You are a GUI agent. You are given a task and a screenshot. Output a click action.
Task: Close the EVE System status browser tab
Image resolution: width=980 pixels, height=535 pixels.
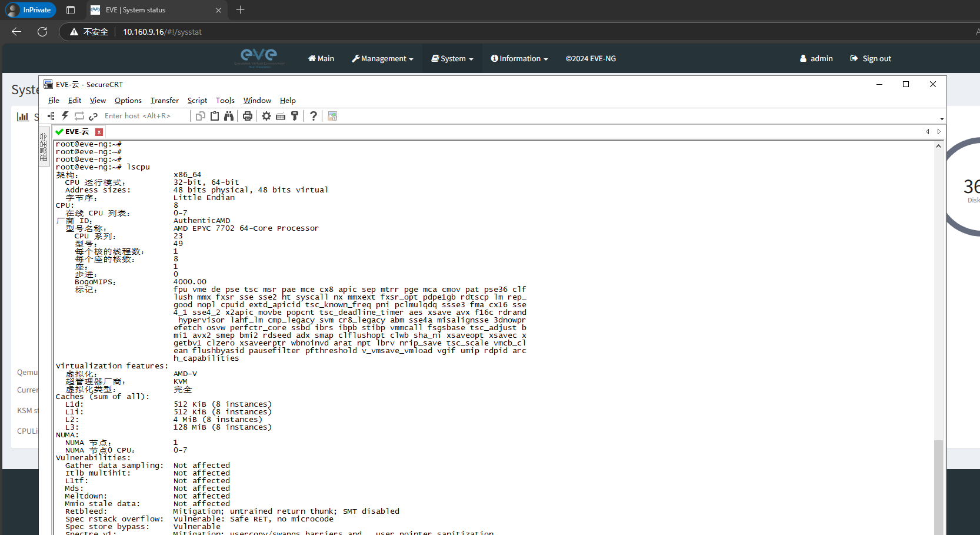click(218, 10)
